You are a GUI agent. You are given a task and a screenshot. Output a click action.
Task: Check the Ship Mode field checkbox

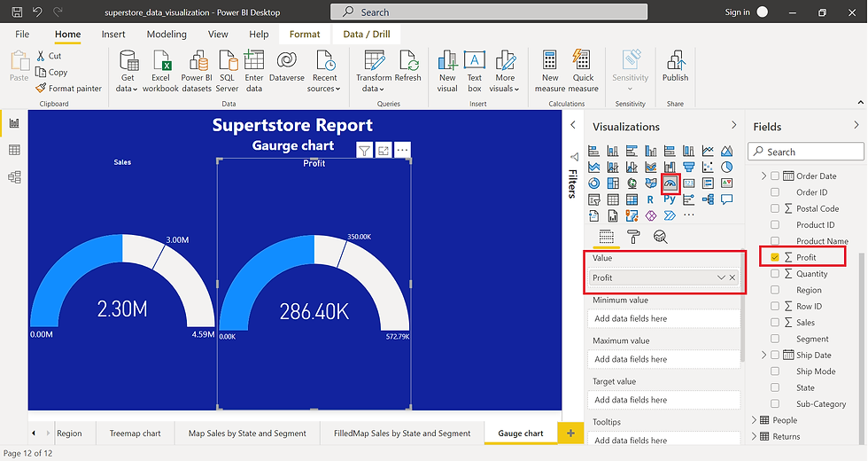point(775,371)
